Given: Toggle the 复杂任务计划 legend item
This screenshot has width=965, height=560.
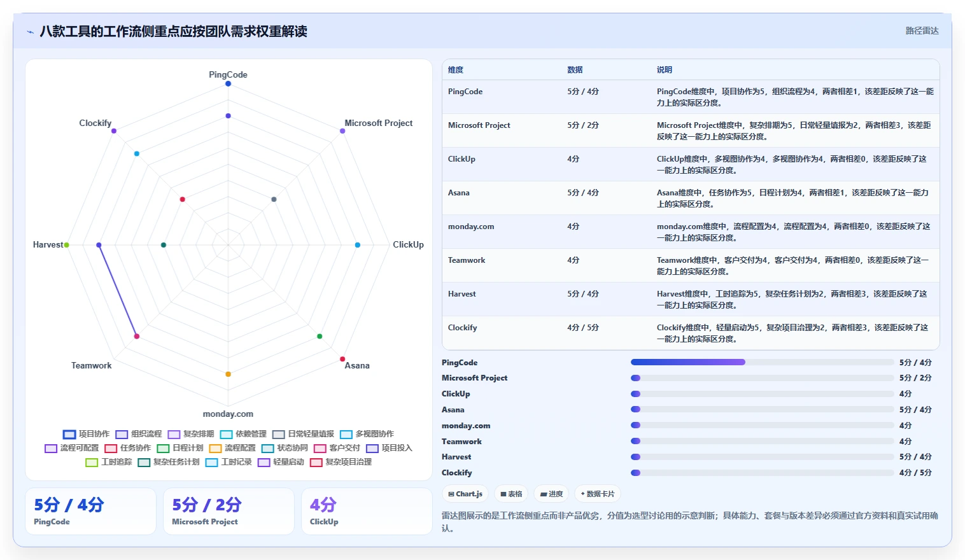Looking at the screenshot, I should pyautogui.click(x=169, y=462).
